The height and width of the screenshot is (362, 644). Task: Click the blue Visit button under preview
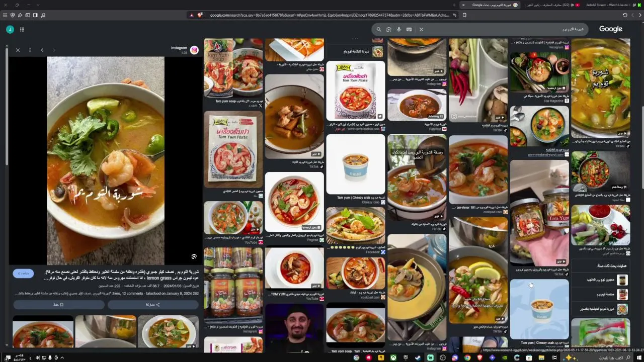[x=23, y=273]
